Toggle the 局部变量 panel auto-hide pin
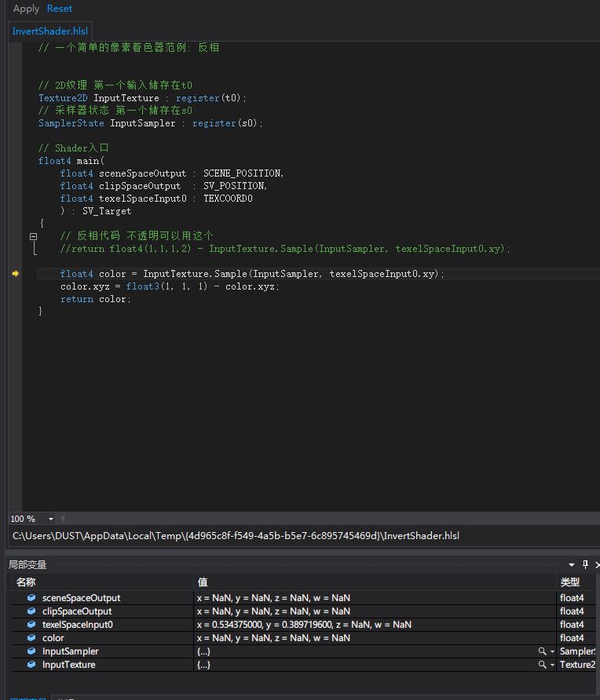Viewport: 600px width, 700px height. coord(585,565)
